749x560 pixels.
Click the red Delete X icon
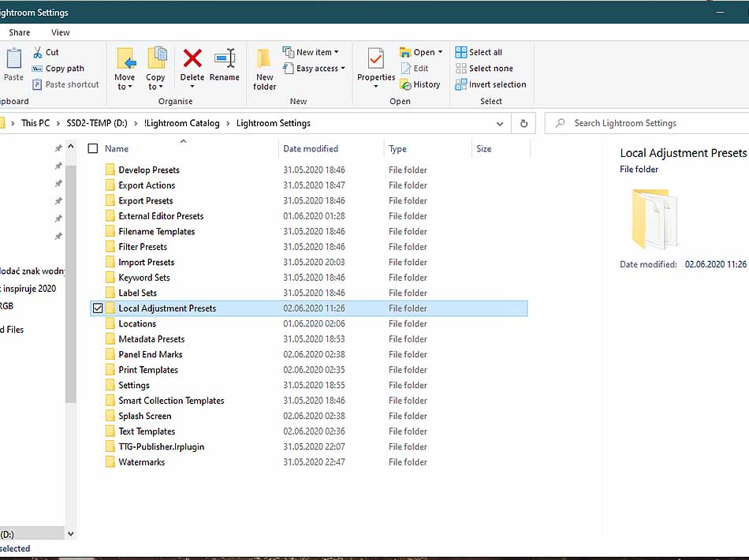192,58
